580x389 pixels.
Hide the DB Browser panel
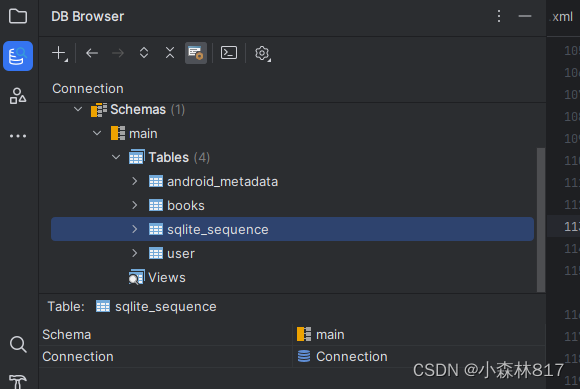point(525,16)
